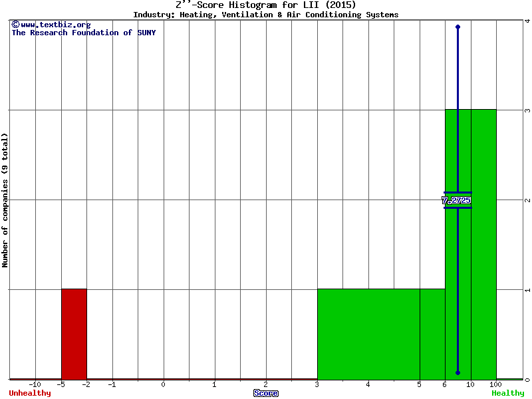Screen dimensions: 532x399
Task: Click the x-axis tick label '-10'
Action: pyautogui.click(x=35, y=385)
